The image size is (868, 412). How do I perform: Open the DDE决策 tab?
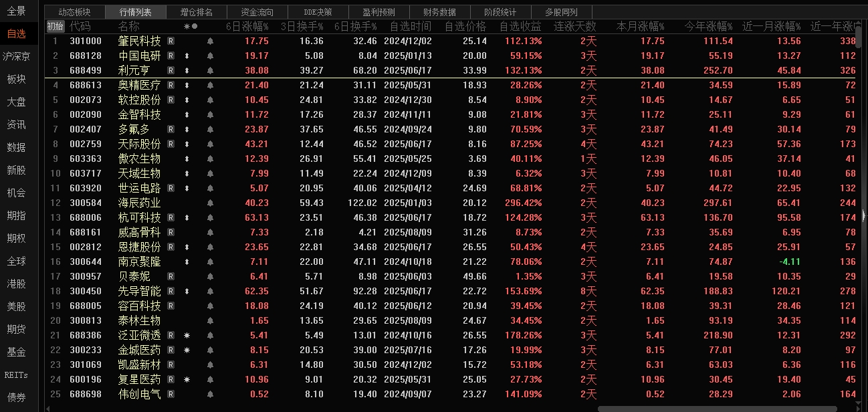pyautogui.click(x=318, y=12)
